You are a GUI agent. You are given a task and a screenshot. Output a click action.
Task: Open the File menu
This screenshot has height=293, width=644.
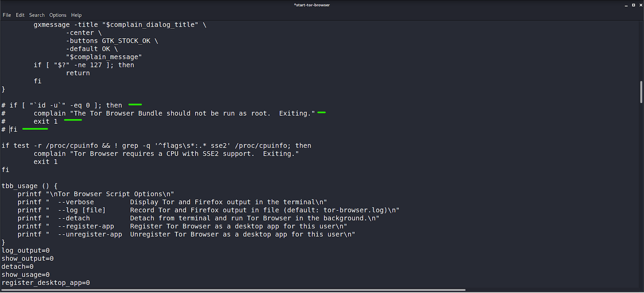click(x=7, y=15)
